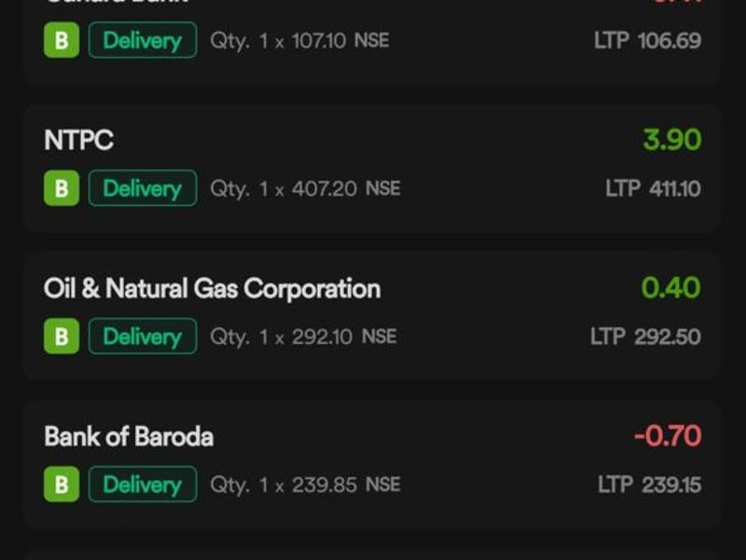Screen dimensions: 746x560
Task: Open the NTPC position card
Action: click(372, 169)
